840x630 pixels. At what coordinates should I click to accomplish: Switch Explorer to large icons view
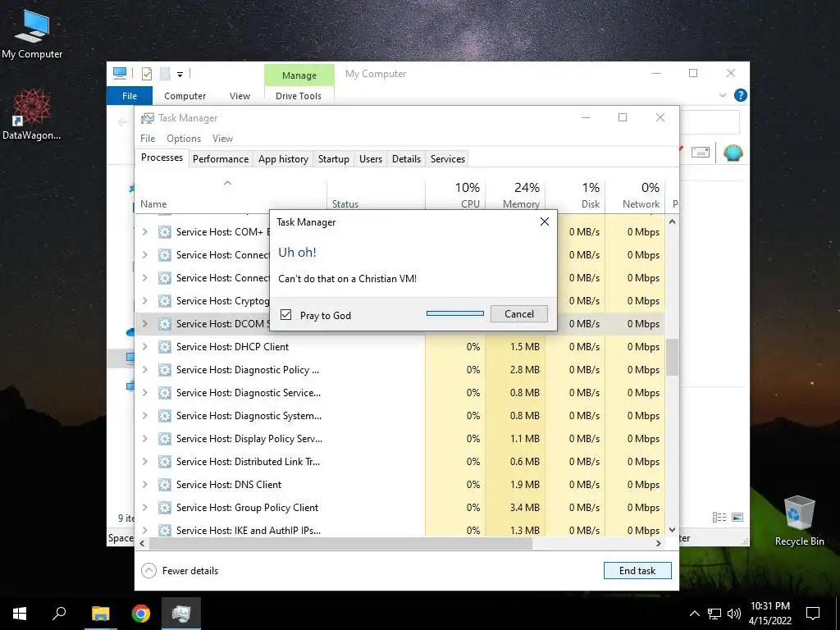(x=737, y=517)
